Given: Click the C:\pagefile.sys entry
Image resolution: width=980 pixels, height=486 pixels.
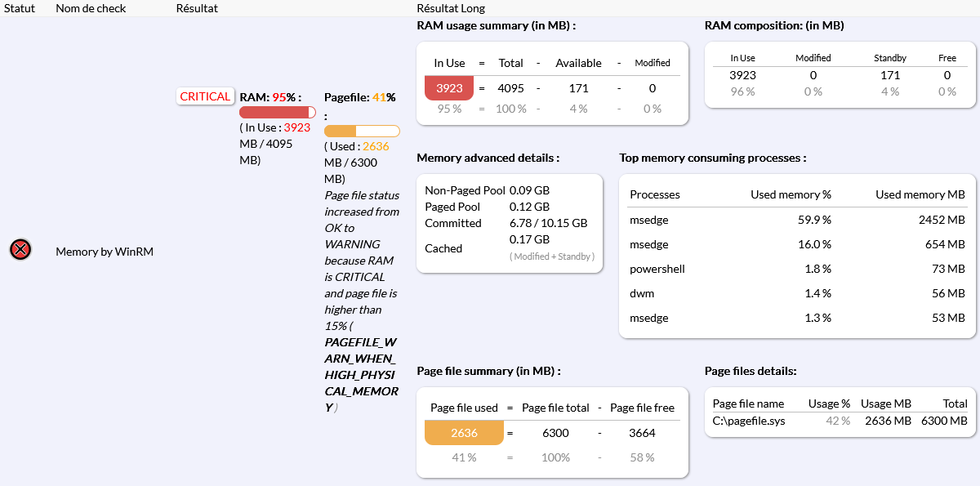Looking at the screenshot, I should coord(749,421).
